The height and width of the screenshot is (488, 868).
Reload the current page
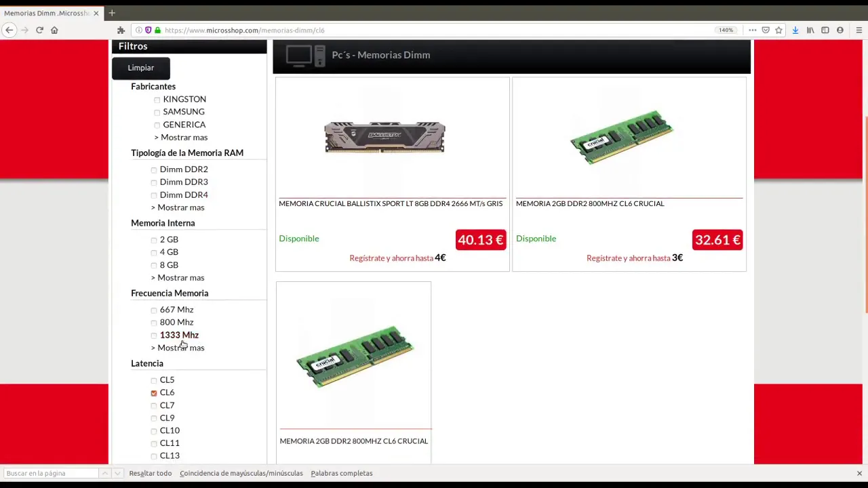pos(39,30)
